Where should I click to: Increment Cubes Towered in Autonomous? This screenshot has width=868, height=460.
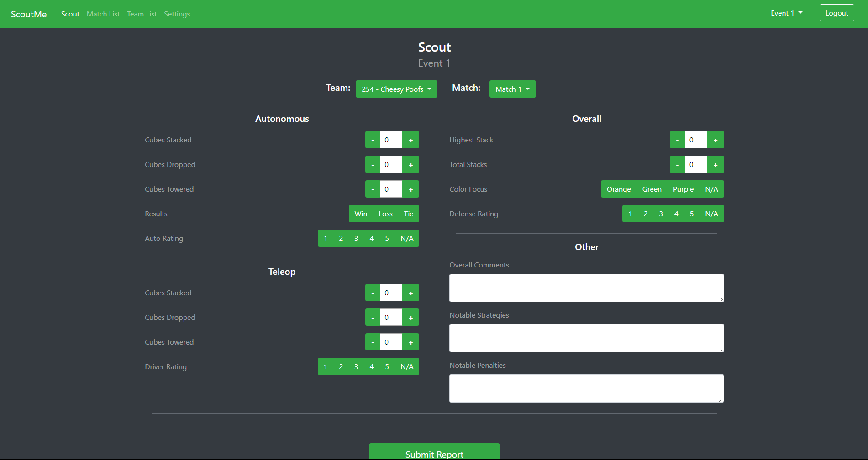point(410,189)
